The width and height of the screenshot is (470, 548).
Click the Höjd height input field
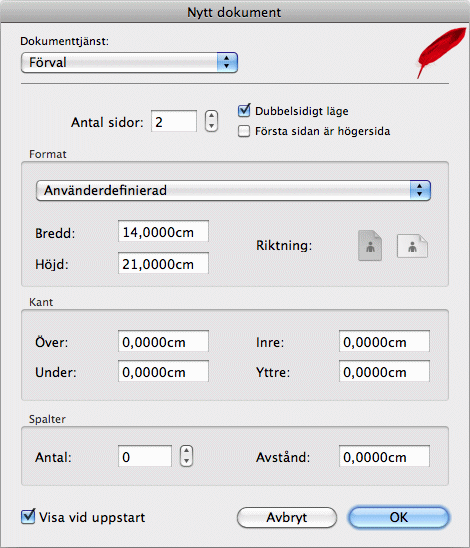pyautogui.click(x=163, y=263)
